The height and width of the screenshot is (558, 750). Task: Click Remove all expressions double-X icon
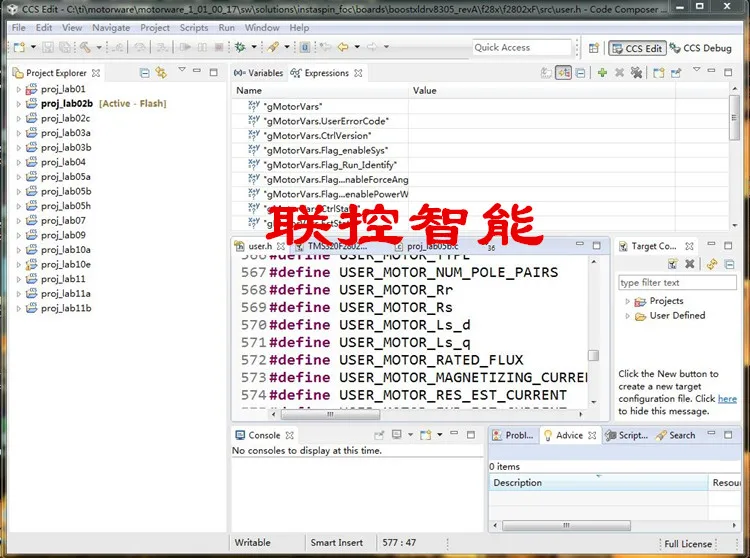[x=636, y=73]
